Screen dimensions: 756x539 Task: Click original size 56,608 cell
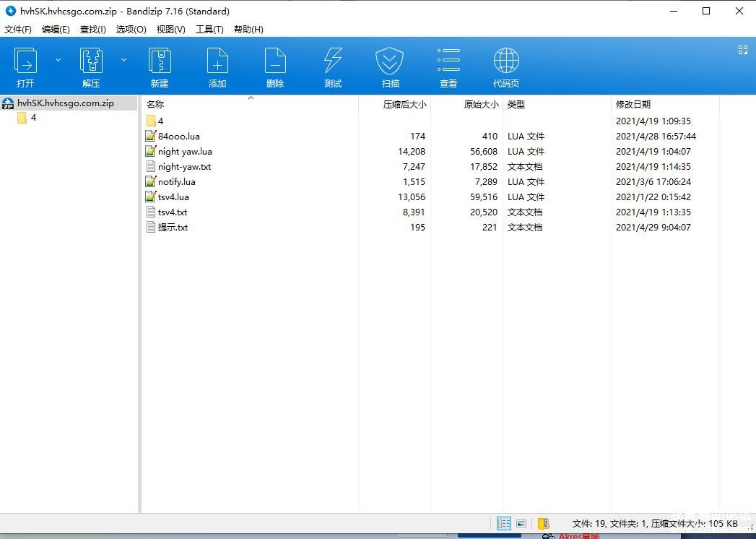point(484,152)
